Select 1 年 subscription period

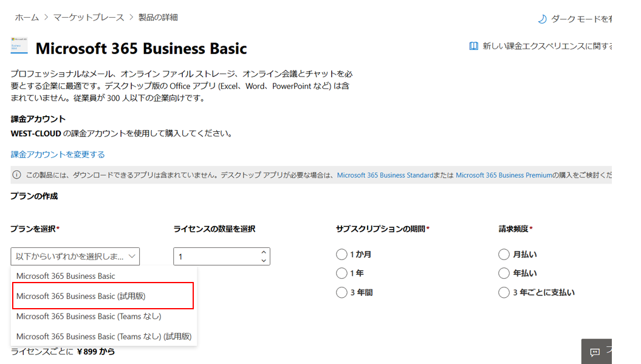click(x=341, y=273)
